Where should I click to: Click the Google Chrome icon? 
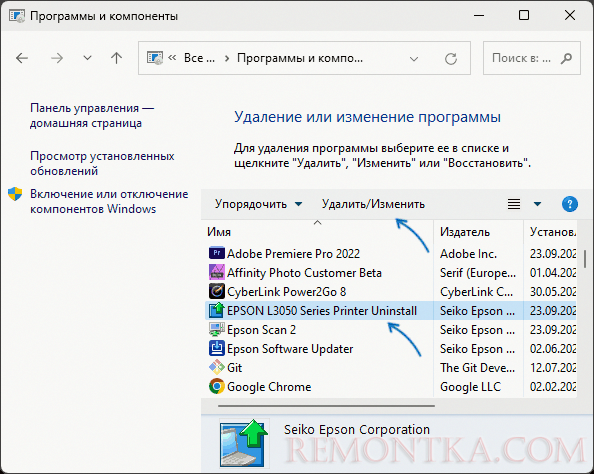217,386
